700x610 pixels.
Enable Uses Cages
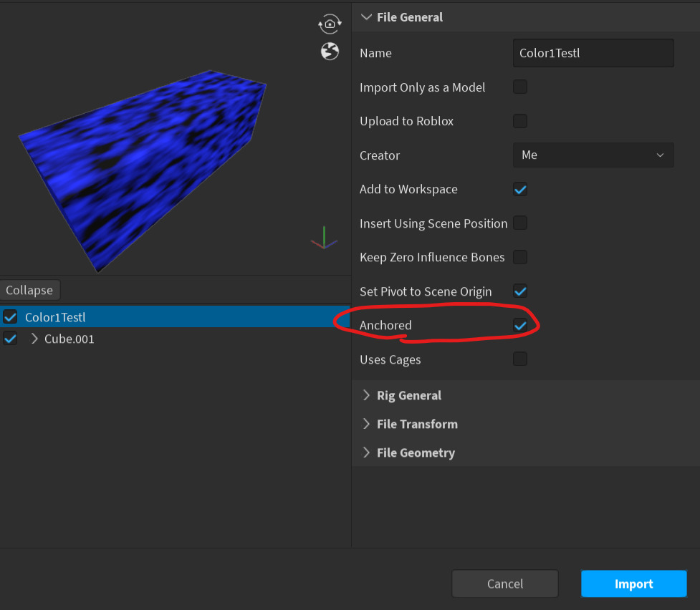pos(519,359)
